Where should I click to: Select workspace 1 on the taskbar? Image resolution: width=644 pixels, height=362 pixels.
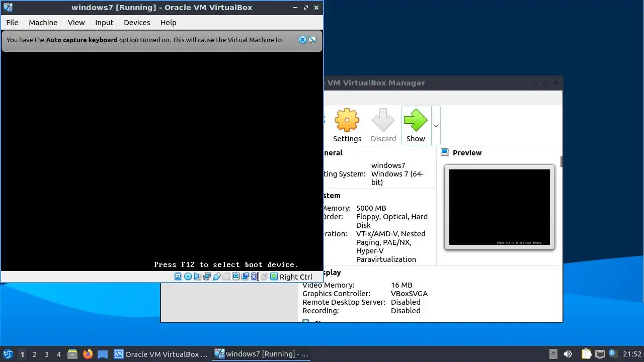pos(22,354)
